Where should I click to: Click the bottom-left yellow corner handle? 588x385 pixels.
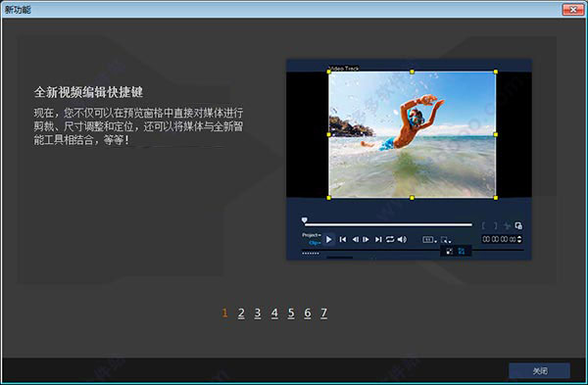pos(329,198)
